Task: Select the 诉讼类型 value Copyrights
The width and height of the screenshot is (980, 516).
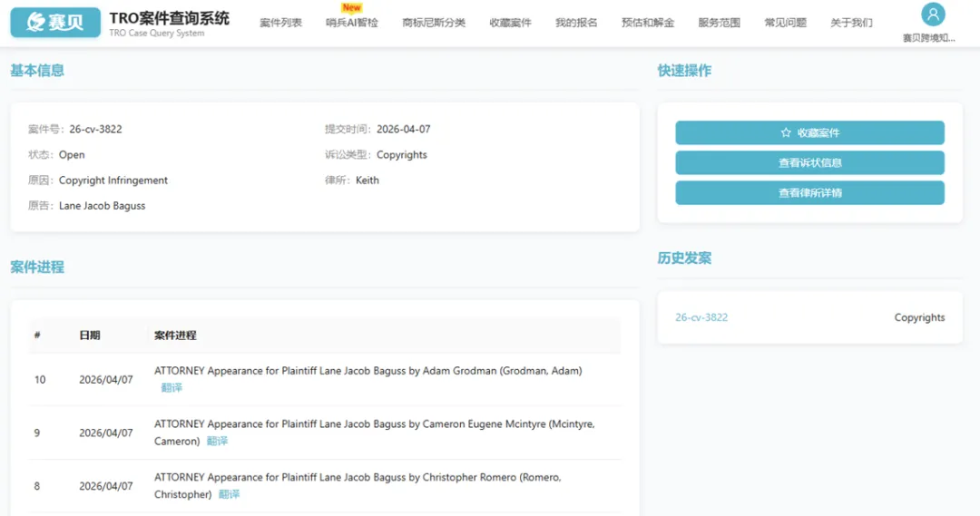Action: tap(402, 155)
